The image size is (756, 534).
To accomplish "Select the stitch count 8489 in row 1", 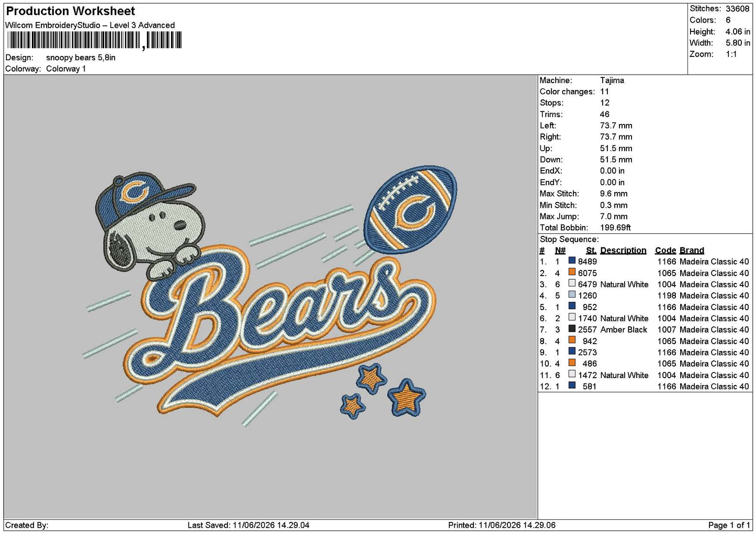I will 588,262.
